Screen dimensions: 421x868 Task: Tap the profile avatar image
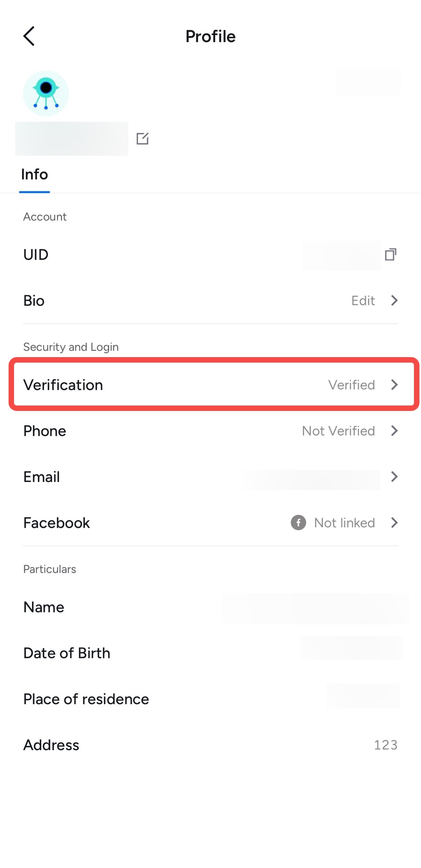coord(46,93)
